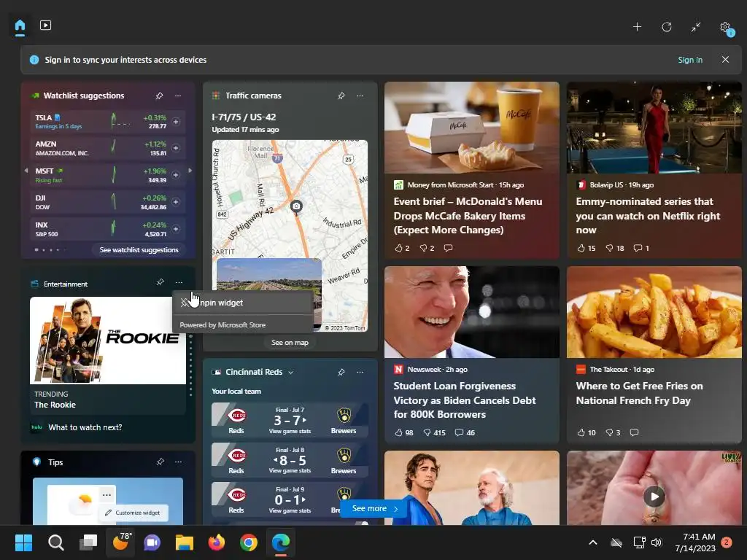View game stats for Jul 8 game

(290, 470)
